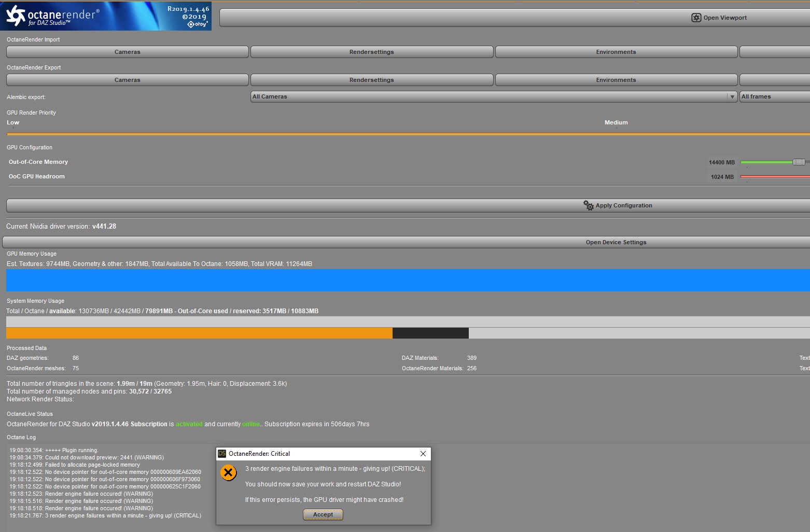Viewport: 810px width, 532px height.
Task: Click the OctaneRender Materials value 256
Action: tap(472, 368)
